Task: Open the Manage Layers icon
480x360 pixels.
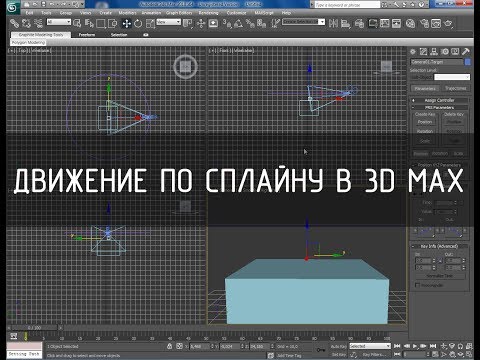Action: (x=359, y=23)
